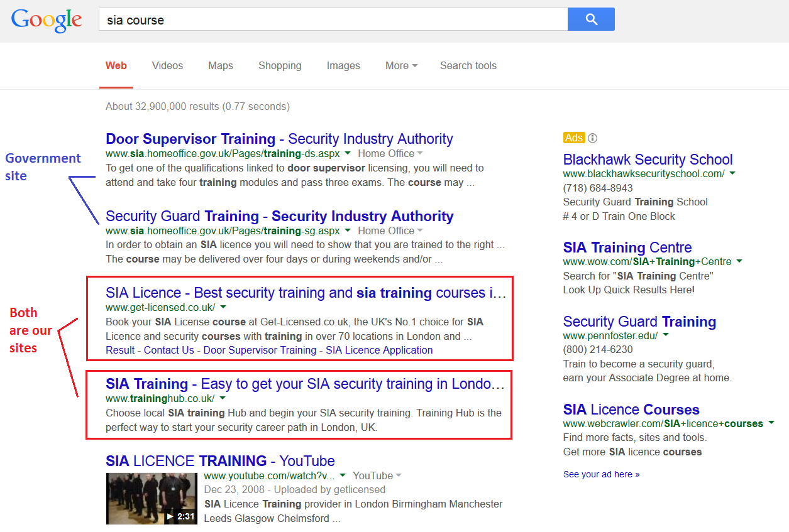
Task: Expand the traininghub.co.uk URL dropdown arrow
Action: click(223, 399)
